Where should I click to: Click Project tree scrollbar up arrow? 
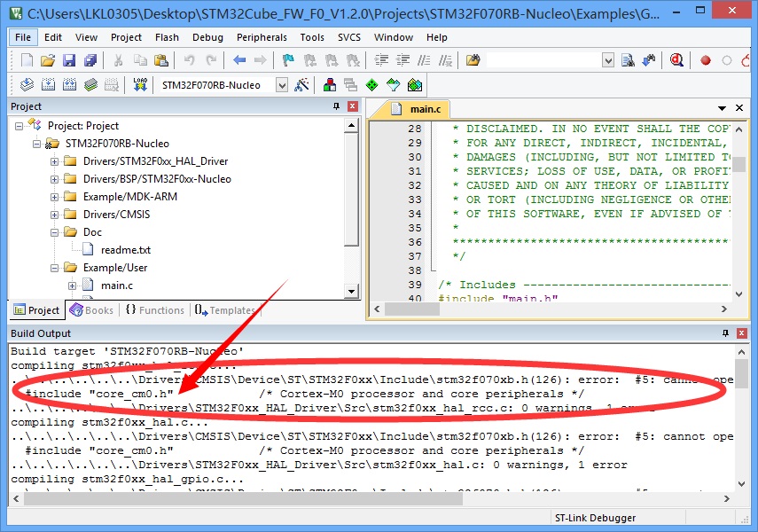point(351,126)
